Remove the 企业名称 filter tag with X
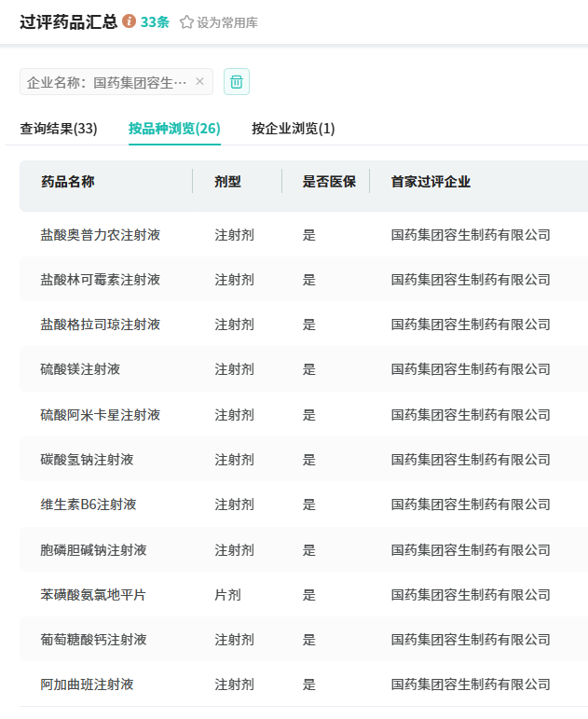This screenshot has height=719, width=588. (199, 81)
